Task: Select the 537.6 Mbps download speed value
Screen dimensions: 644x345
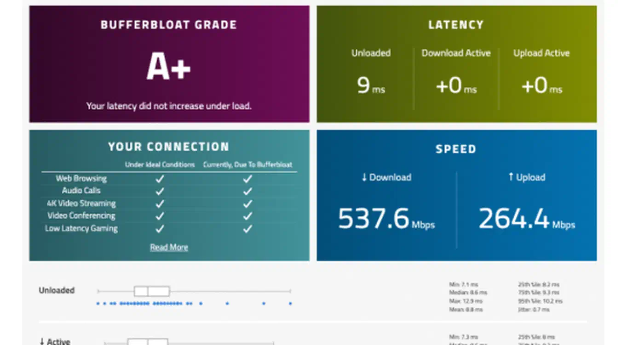Action: point(374,219)
